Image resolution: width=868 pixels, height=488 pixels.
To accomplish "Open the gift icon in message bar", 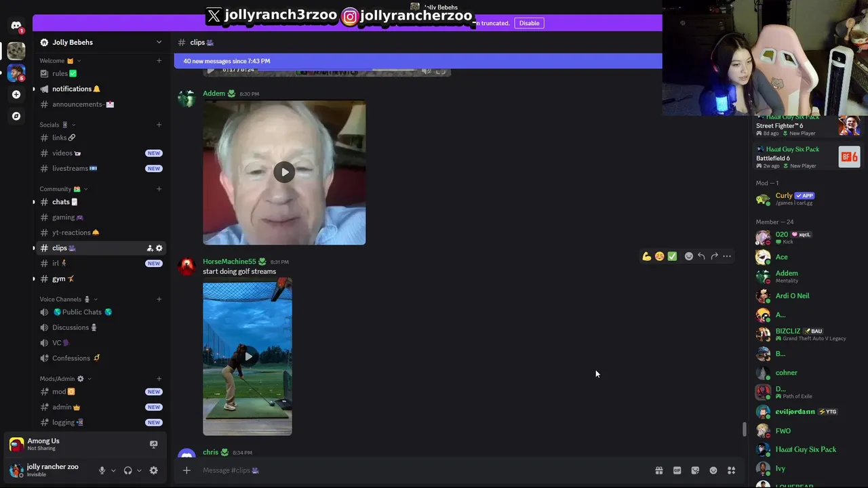I will click(x=658, y=470).
